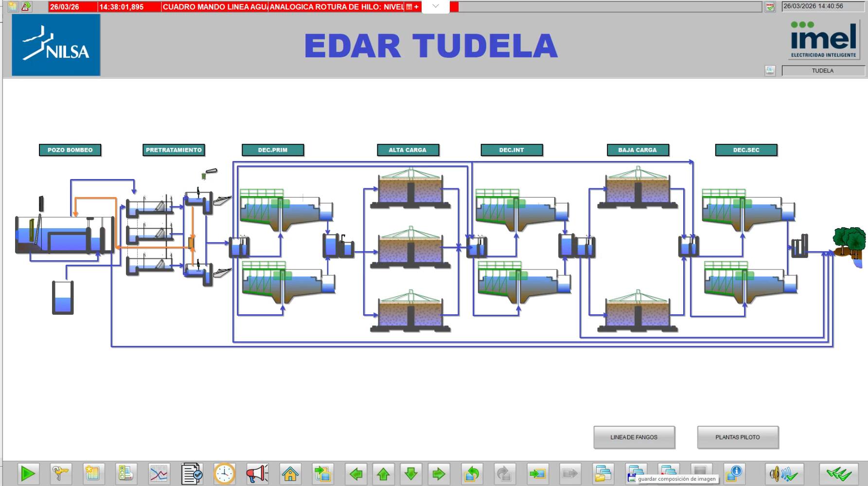Open the blue info picture icon

733,473
